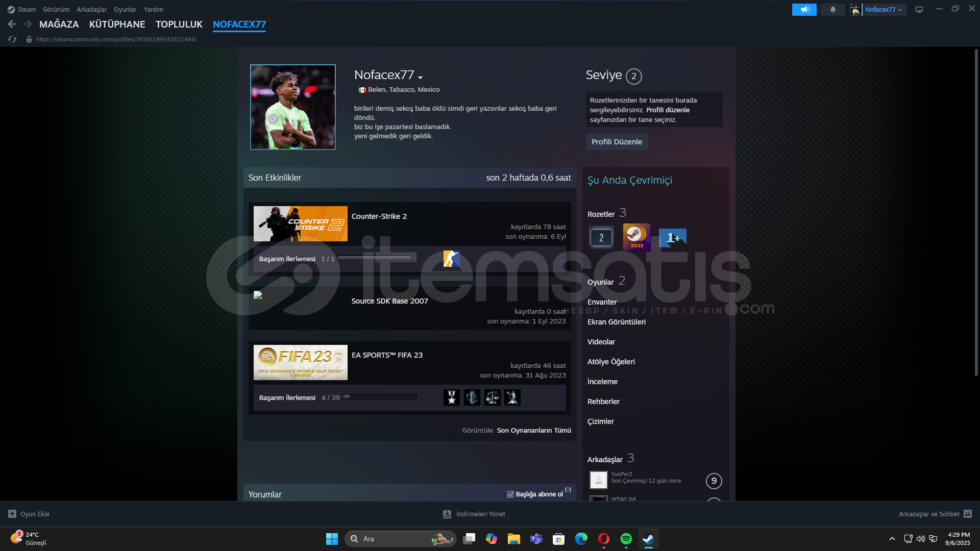The image size is (980, 551).
Task: Go forward with the right arrow
Action: pyautogui.click(x=28, y=24)
